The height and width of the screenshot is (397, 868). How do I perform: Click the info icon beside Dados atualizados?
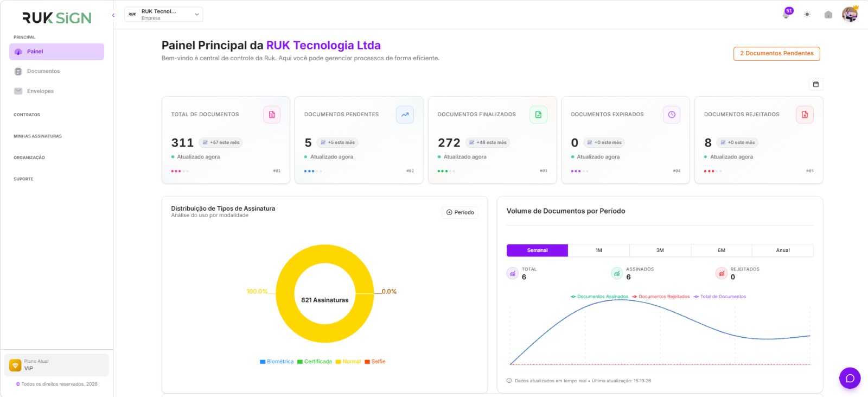(x=509, y=381)
